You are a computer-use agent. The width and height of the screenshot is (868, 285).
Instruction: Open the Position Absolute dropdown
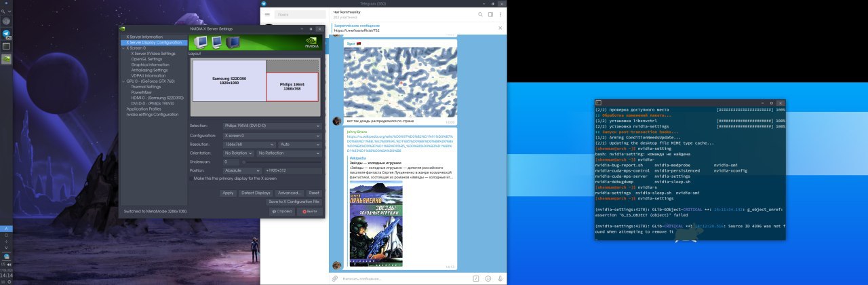(242, 170)
